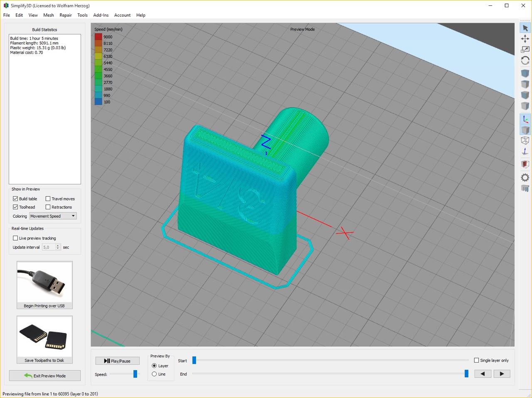Select the arrow pointer tool
The image size is (532, 398).
pos(525,28)
